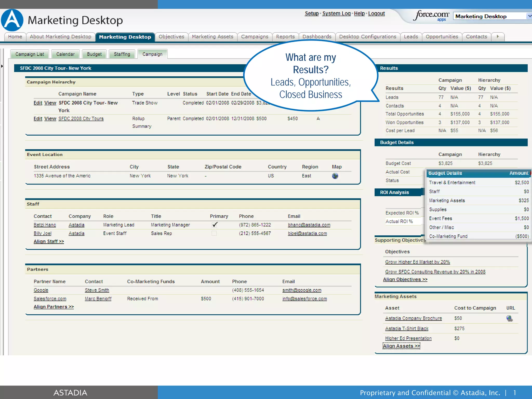The image size is (532, 399).
Task: Email bjoel@astadia.com
Action: (x=307, y=234)
